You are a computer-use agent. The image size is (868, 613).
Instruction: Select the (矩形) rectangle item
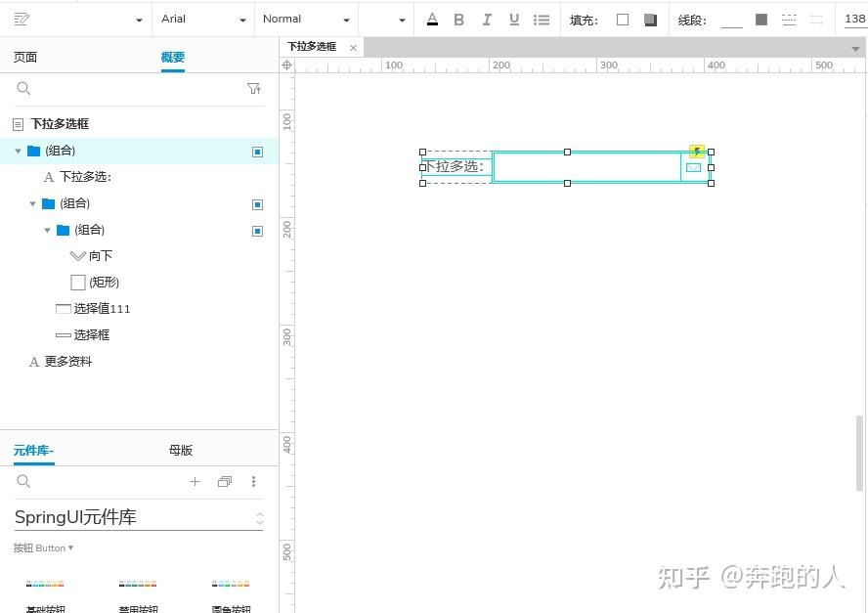pos(95,283)
